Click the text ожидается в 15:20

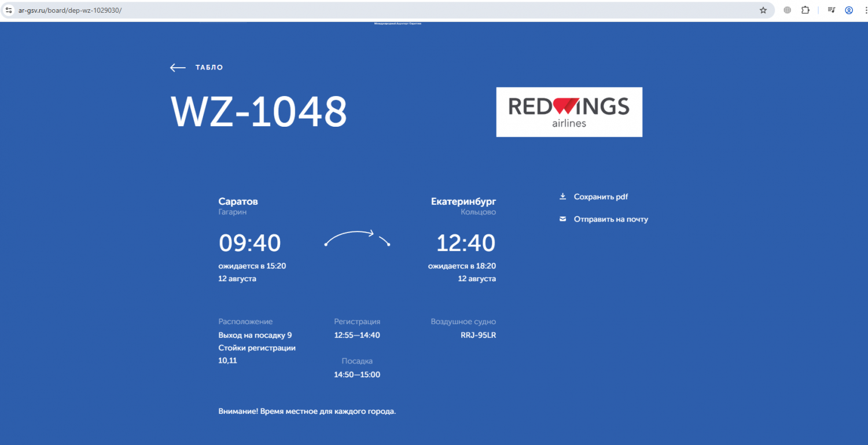tap(252, 266)
